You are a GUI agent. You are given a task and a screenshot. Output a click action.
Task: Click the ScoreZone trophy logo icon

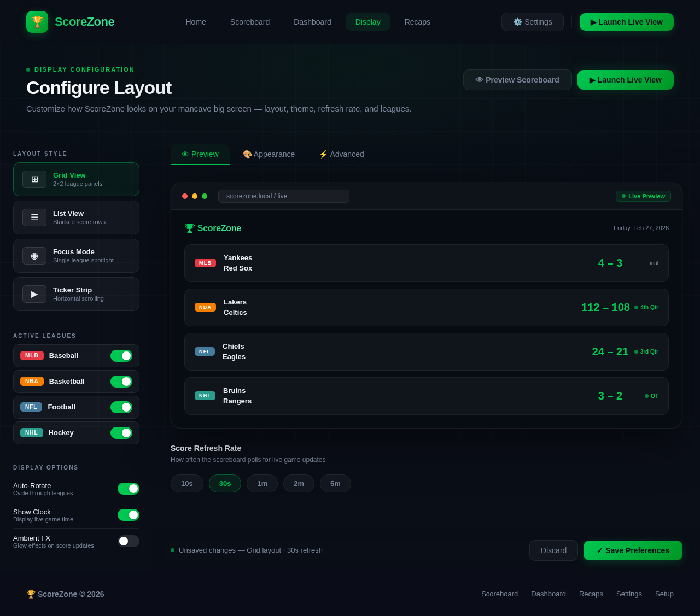37,22
